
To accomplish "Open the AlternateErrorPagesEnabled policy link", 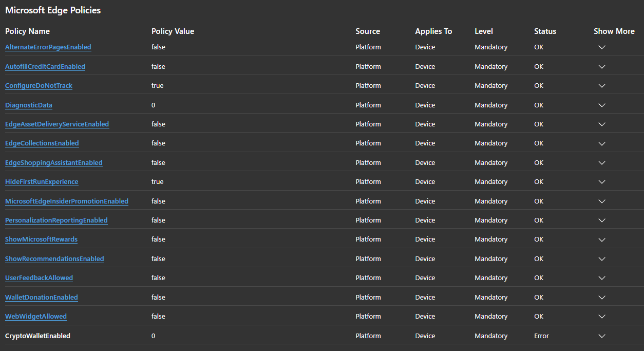I will point(48,47).
